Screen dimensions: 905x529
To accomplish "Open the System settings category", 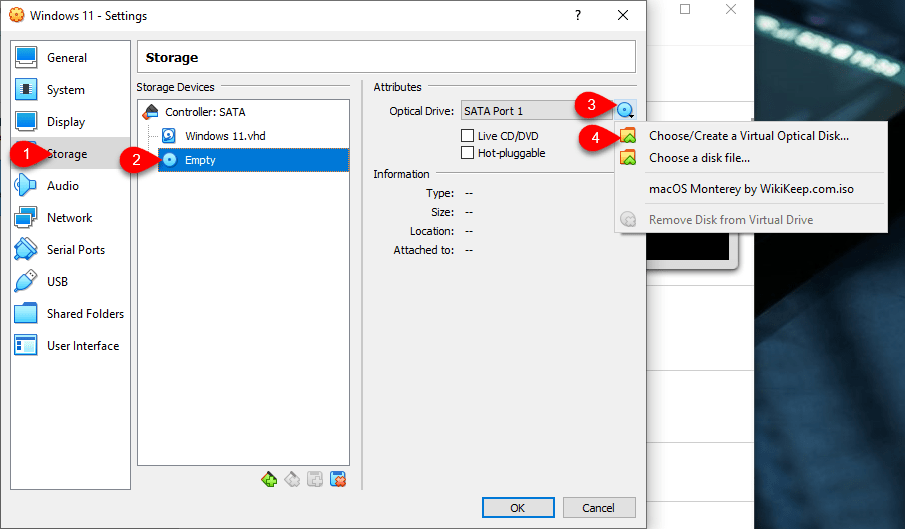I will pos(70,90).
